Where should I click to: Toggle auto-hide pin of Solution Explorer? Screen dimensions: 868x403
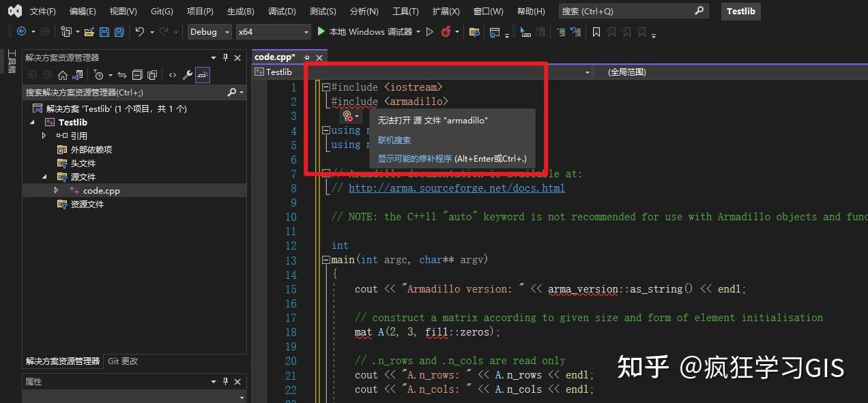pos(225,58)
